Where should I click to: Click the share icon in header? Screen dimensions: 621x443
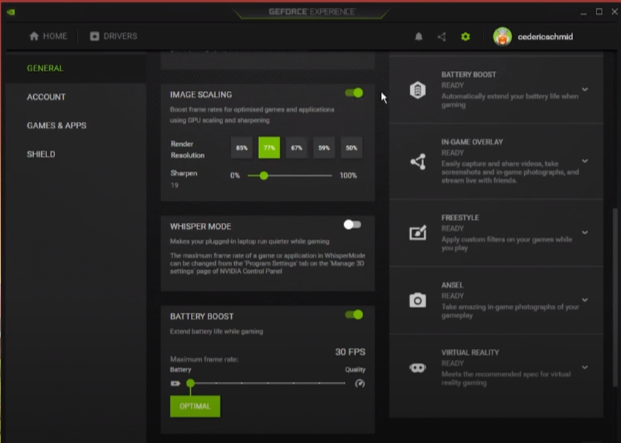(442, 37)
